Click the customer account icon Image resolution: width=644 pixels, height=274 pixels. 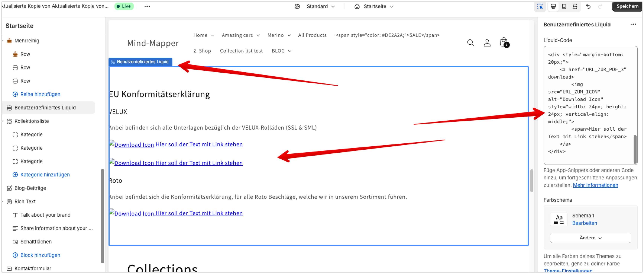[487, 43]
